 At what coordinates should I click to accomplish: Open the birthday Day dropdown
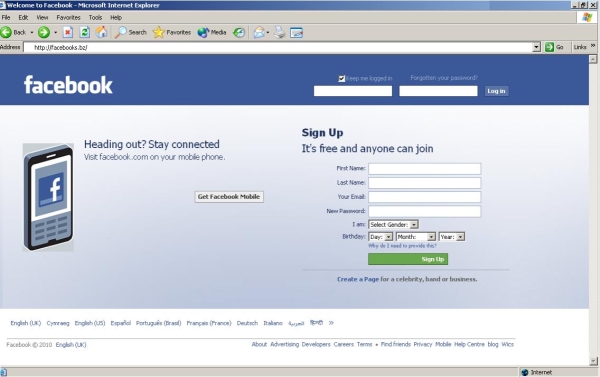tap(381, 237)
